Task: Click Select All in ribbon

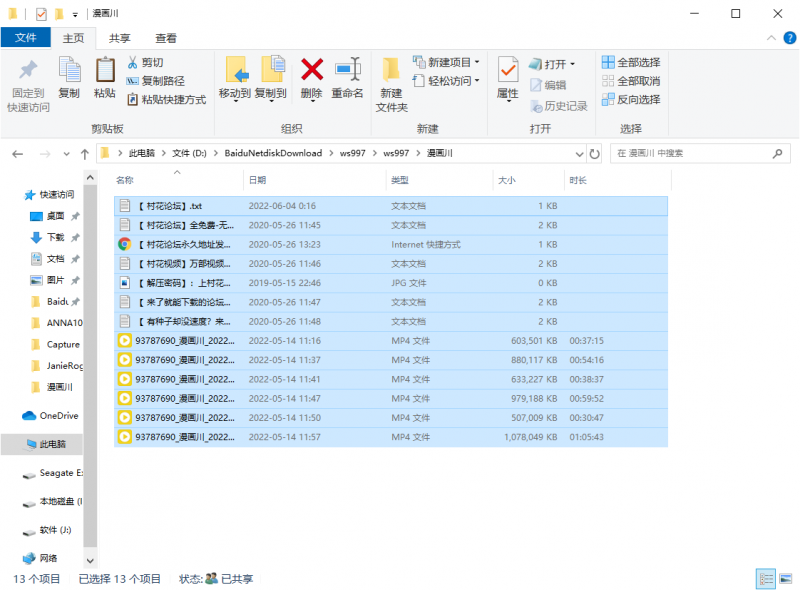Action: (631, 62)
